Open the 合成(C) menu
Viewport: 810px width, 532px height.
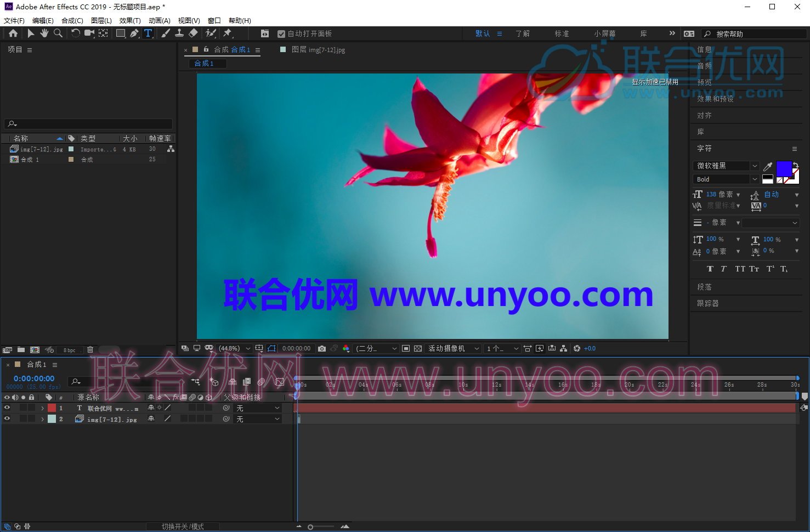coord(72,20)
